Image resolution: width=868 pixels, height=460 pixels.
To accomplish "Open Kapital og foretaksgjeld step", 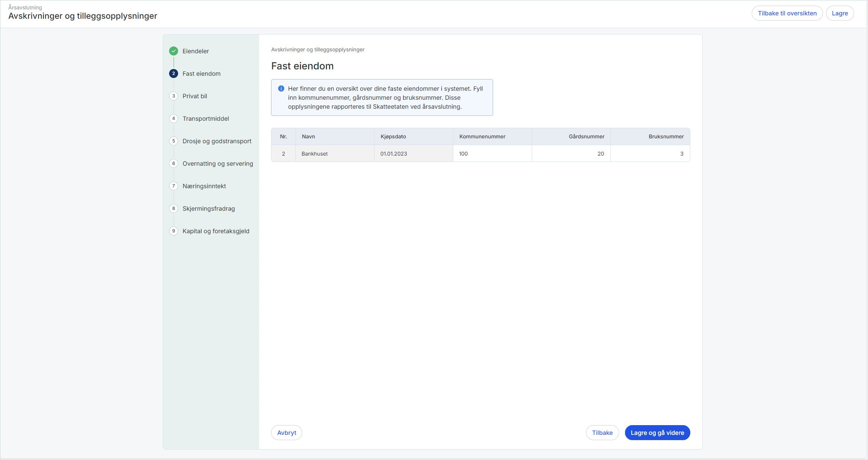I will click(216, 231).
